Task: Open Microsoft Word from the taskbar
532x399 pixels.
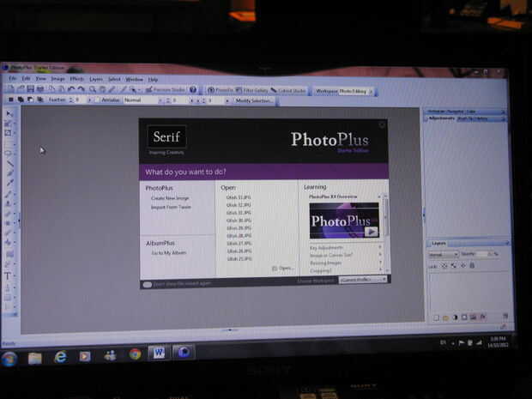Action: pyautogui.click(x=159, y=353)
